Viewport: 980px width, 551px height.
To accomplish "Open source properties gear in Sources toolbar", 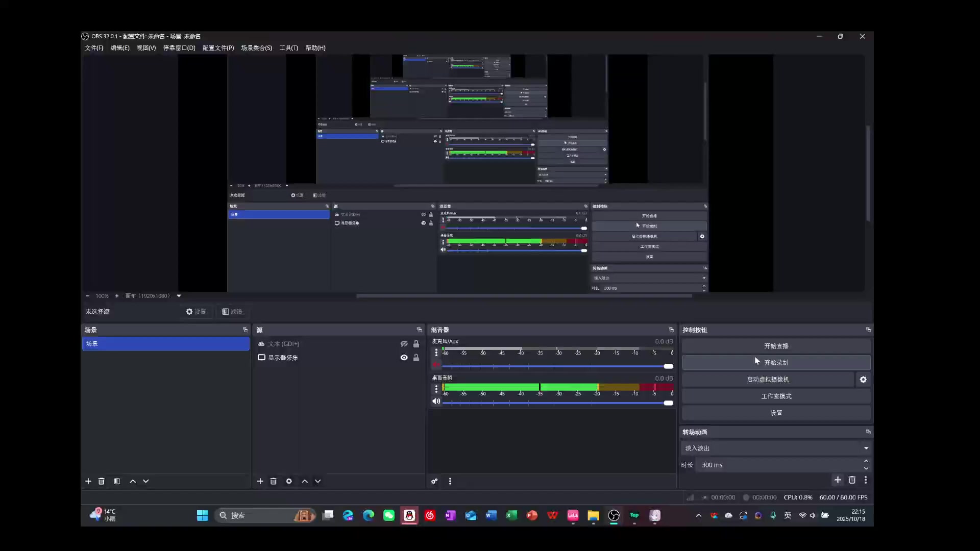I will click(289, 481).
